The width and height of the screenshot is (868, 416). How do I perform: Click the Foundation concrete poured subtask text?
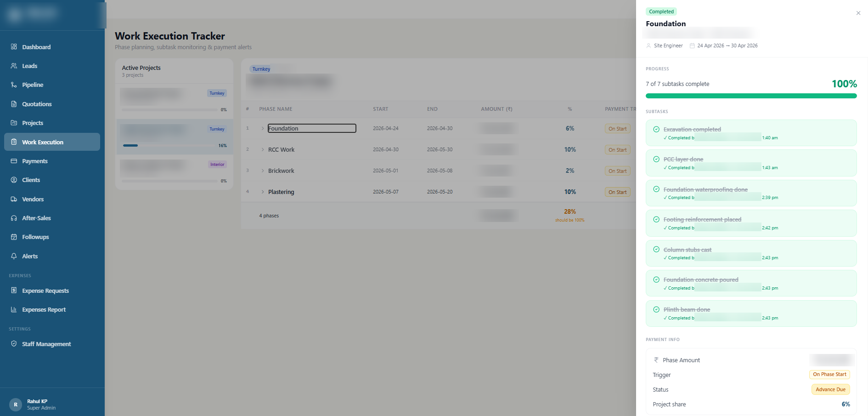[x=701, y=279]
